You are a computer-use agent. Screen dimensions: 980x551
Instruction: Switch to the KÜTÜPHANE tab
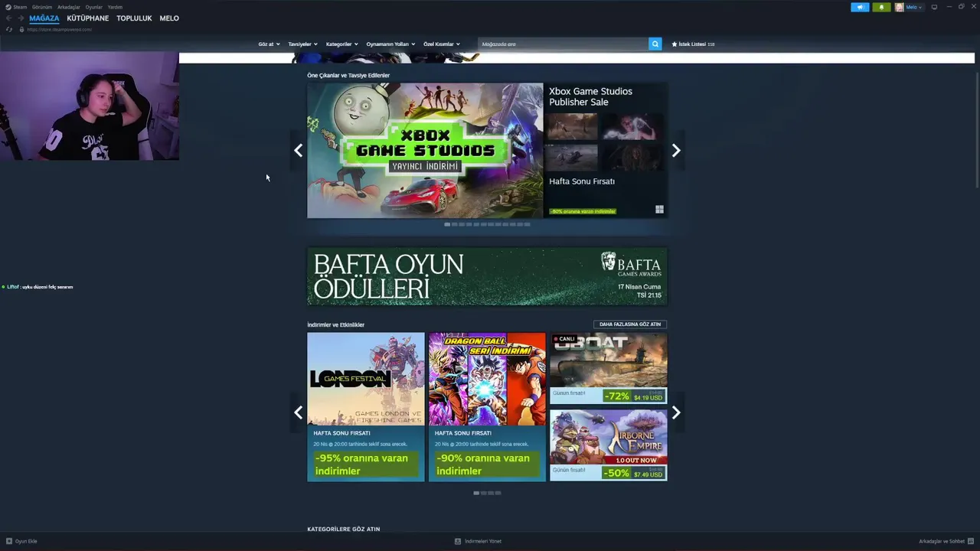[87, 18]
